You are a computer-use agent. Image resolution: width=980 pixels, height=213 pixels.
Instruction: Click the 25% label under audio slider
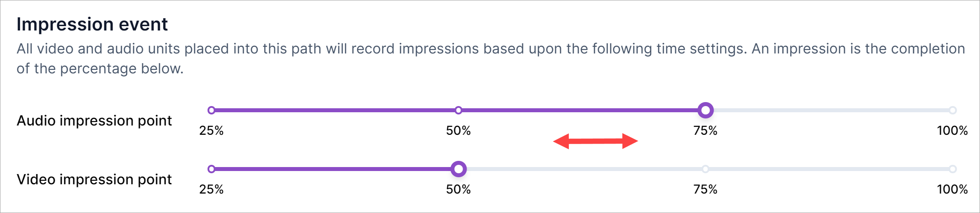coord(212,130)
